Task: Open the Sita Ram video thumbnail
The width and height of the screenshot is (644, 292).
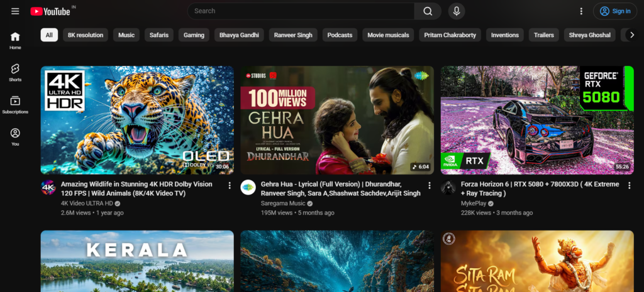Action: click(537, 261)
